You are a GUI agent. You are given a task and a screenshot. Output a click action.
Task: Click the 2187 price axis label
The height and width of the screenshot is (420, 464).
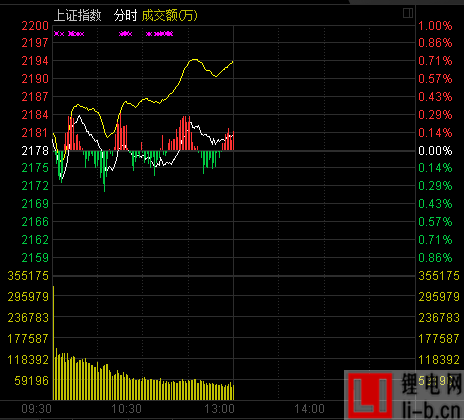(x=35, y=97)
